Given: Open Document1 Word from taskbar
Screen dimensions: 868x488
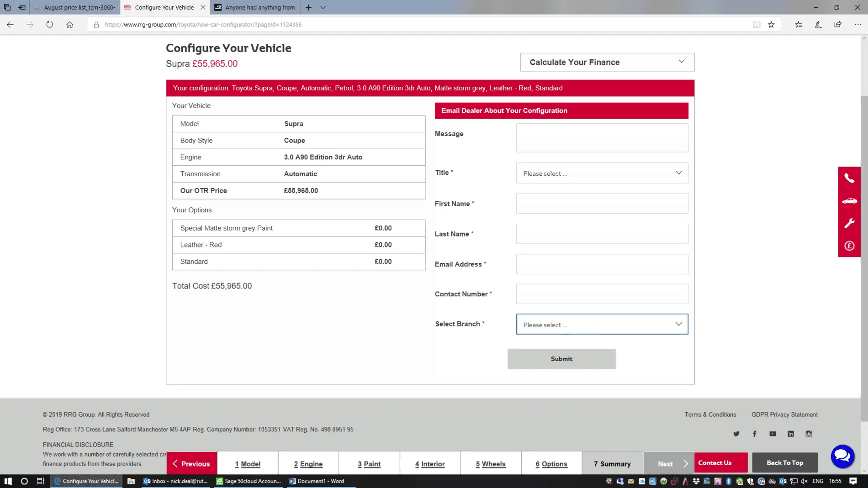Looking at the screenshot, I should 321,481.
